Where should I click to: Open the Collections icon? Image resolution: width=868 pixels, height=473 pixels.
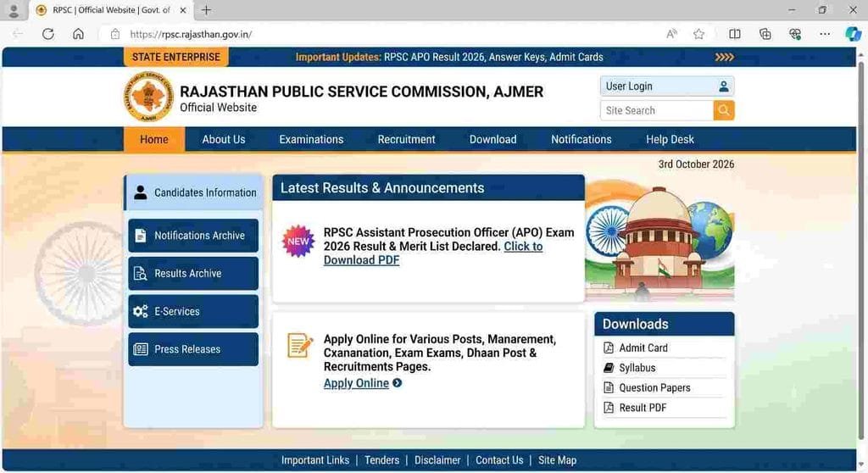tap(765, 34)
